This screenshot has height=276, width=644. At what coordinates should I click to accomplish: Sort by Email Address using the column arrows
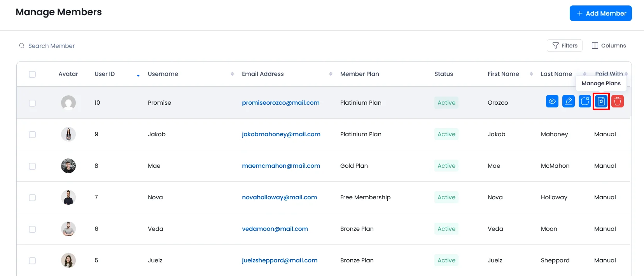(x=331, y=74)
